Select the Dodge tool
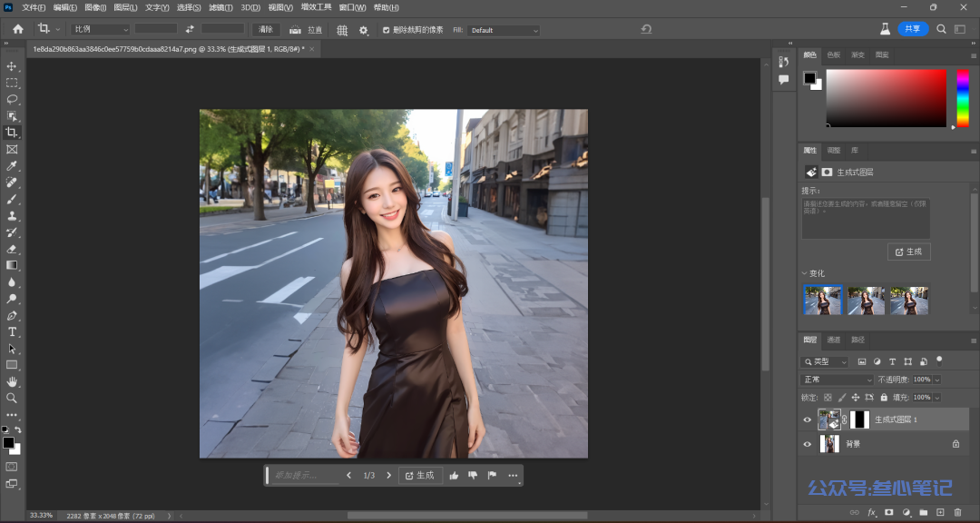Viewport: 980px width, 523px height. pos(12,299)
